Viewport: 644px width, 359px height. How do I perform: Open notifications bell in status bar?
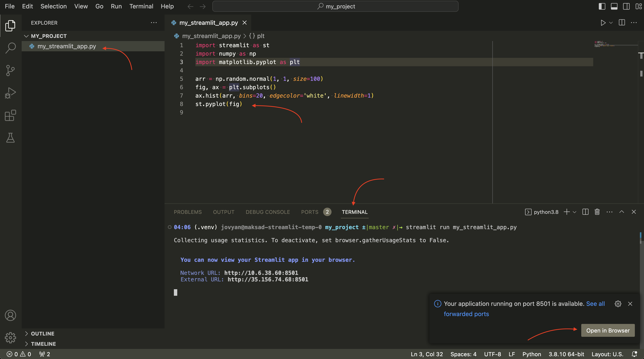(634, 354)
